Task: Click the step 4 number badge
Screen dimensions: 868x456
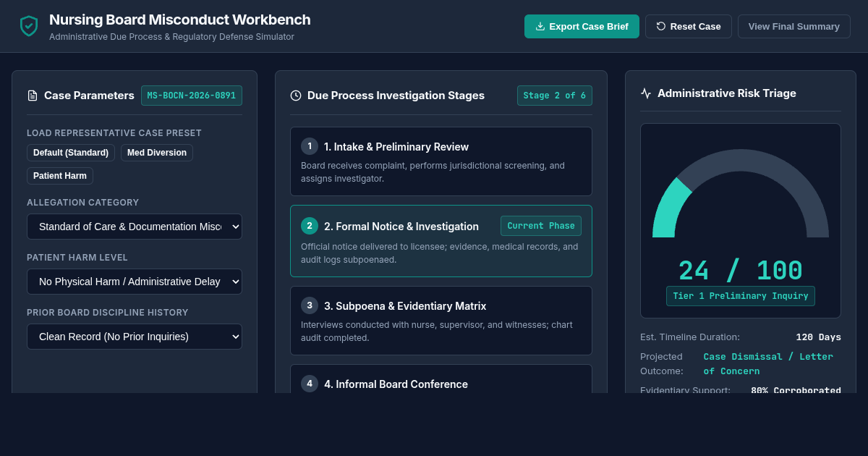Action: click(310, 384)
